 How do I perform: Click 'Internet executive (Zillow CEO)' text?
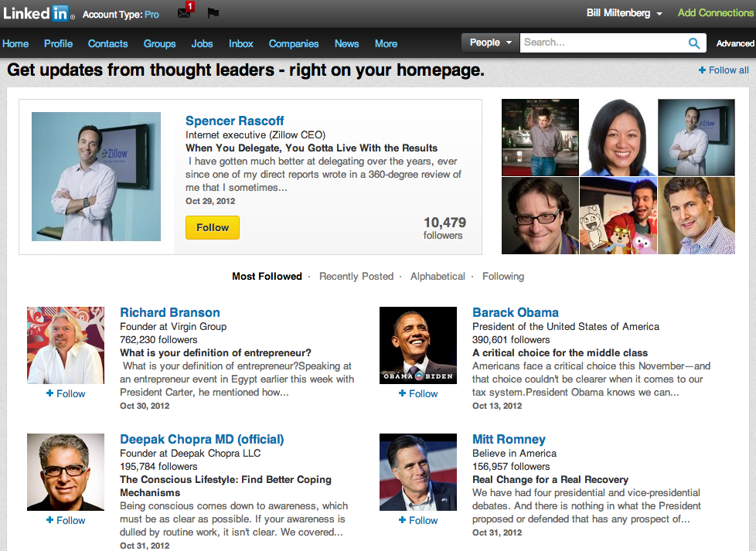pos(256,135)
